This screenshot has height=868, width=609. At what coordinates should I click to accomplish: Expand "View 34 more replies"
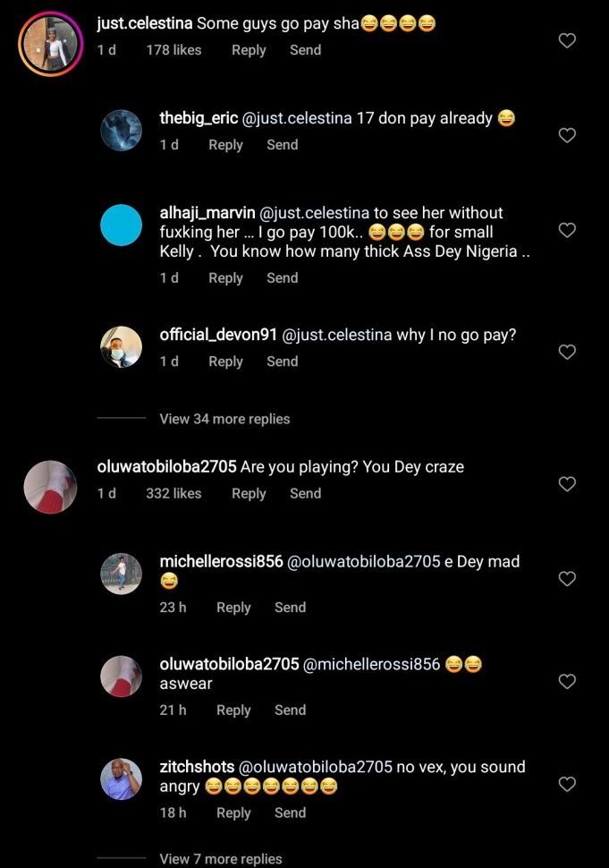(224, 419)
